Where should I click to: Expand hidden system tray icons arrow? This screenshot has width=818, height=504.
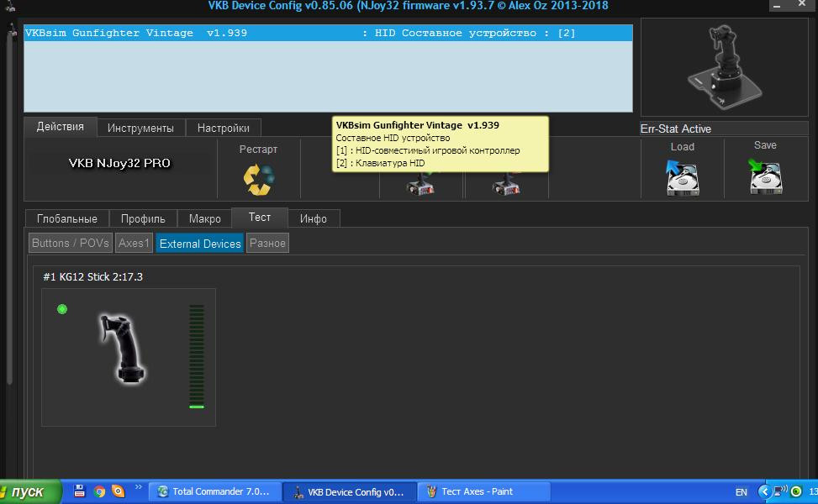pyautogui.click(x=764, y=491)
